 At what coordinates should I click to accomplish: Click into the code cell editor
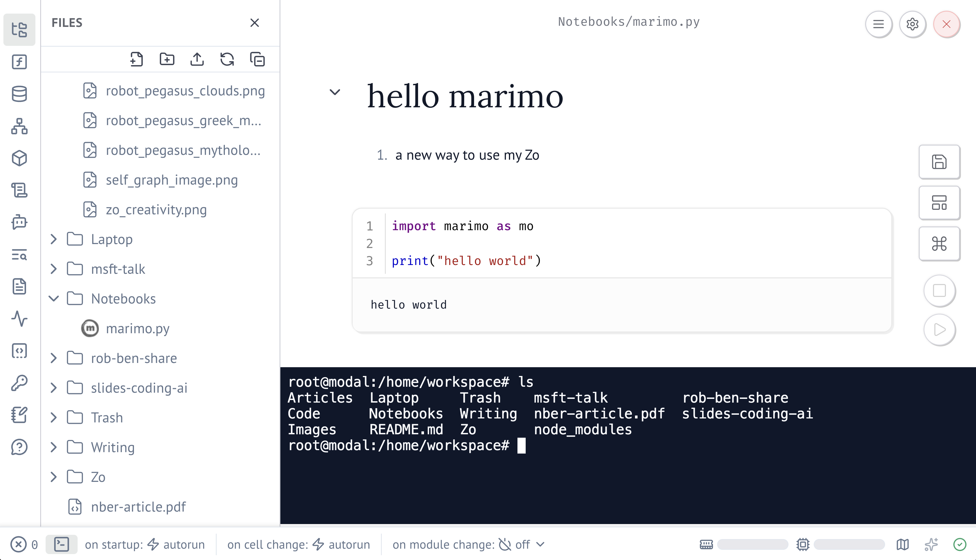pos(622,243)
